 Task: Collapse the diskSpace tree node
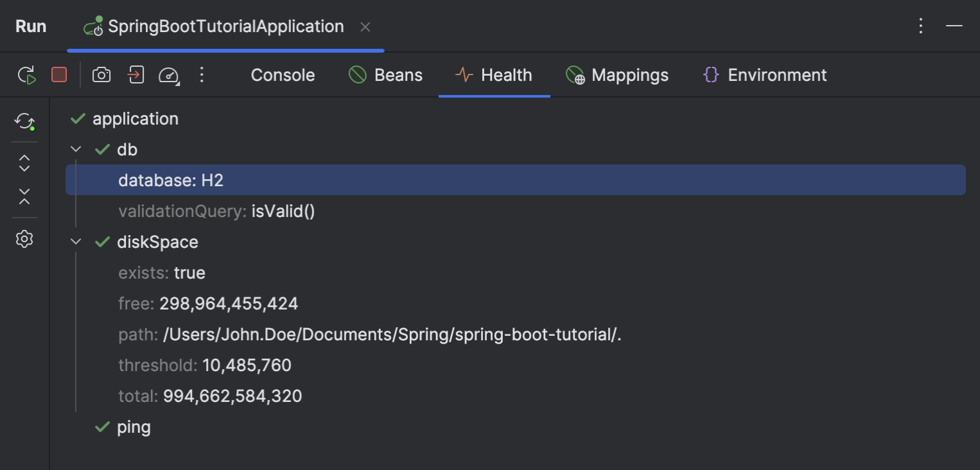pyautogui.click(x=75, y=241)
